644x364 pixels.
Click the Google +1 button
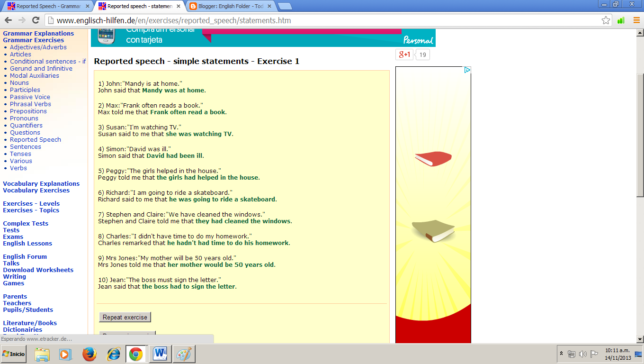(x=404, y=55)
